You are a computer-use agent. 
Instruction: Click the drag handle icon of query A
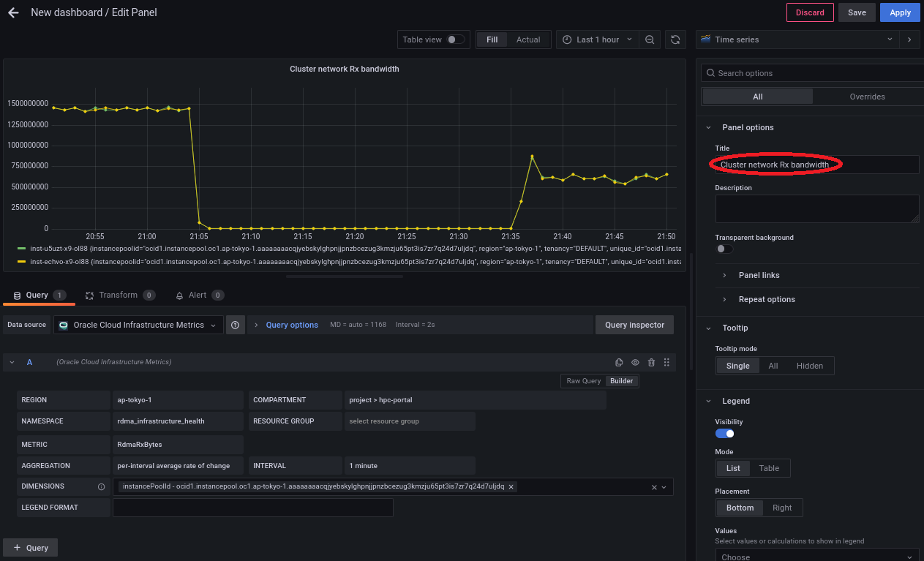pyautogui.click(x=666, y=362)
